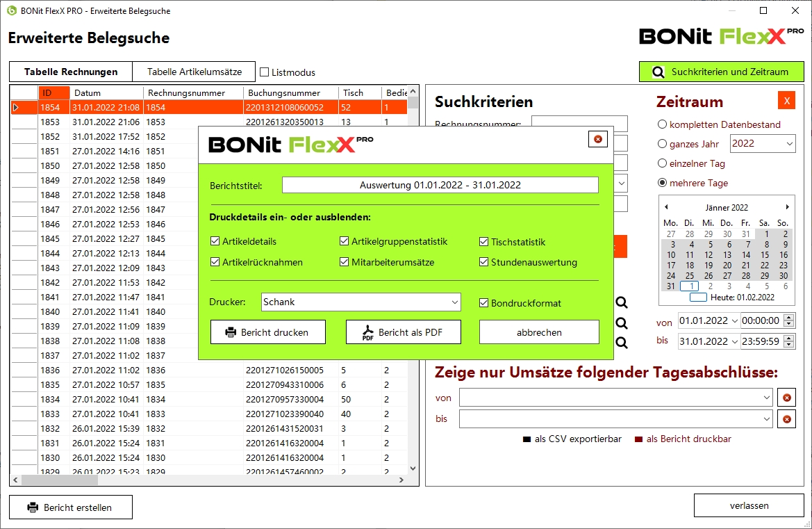Viewport: 812px width, 529px height.
Task: Click printer icon on Bericht drucken
Action: tap(231, 332)
